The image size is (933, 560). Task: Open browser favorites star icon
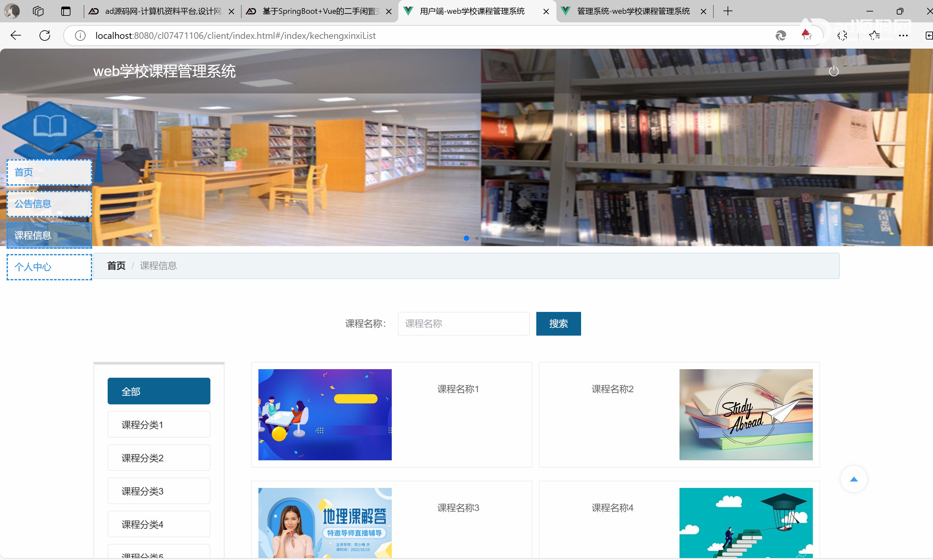pos(874,36)
